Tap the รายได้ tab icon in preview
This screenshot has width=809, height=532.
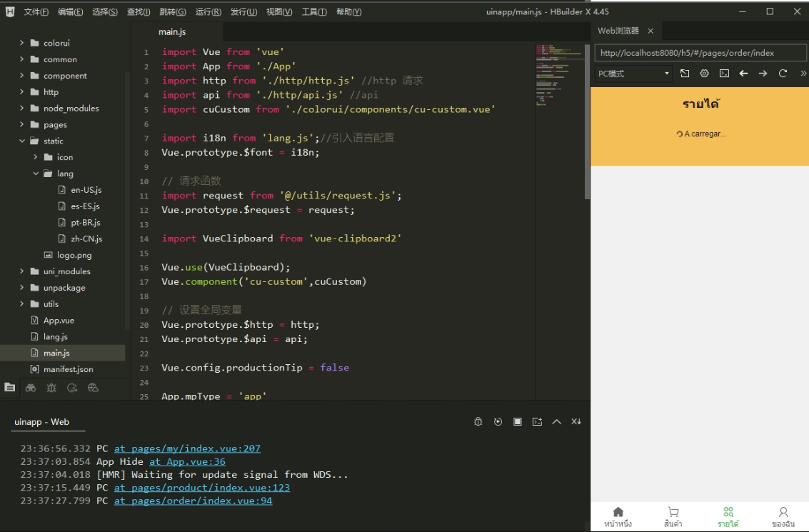(728, 512)
